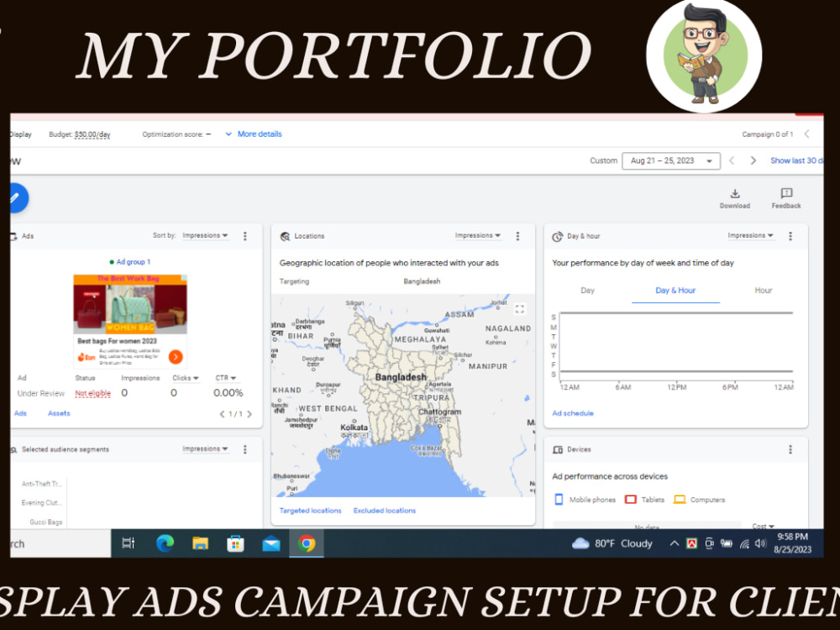Go to next ad page arrow
The image size is (840, 630).
pyautogui.click(x=249, y=414)
